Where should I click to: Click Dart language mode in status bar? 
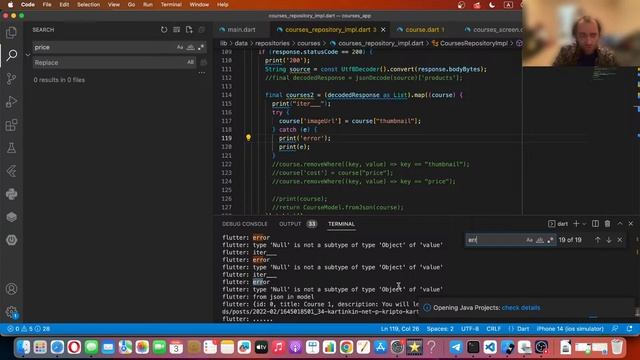coord(522,329)
